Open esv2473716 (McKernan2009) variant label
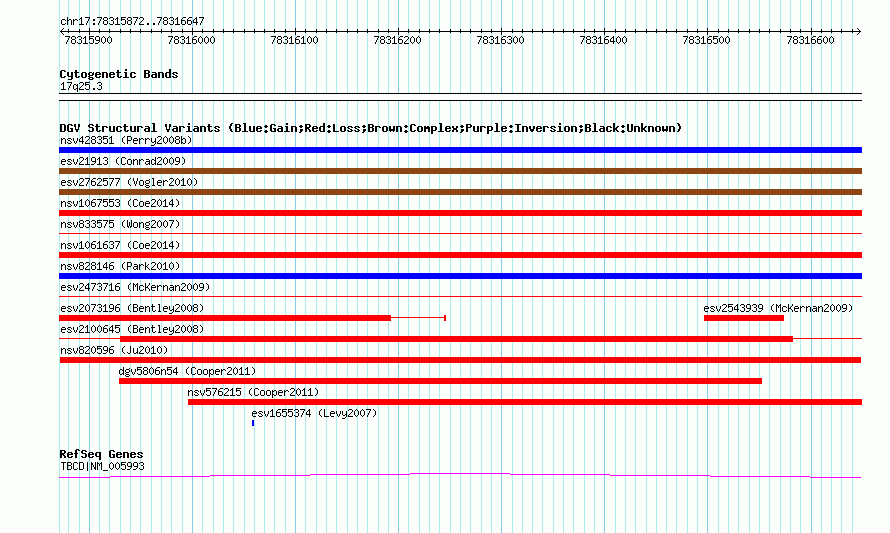This screenshot has height=533, width=890. pos(135,287)
